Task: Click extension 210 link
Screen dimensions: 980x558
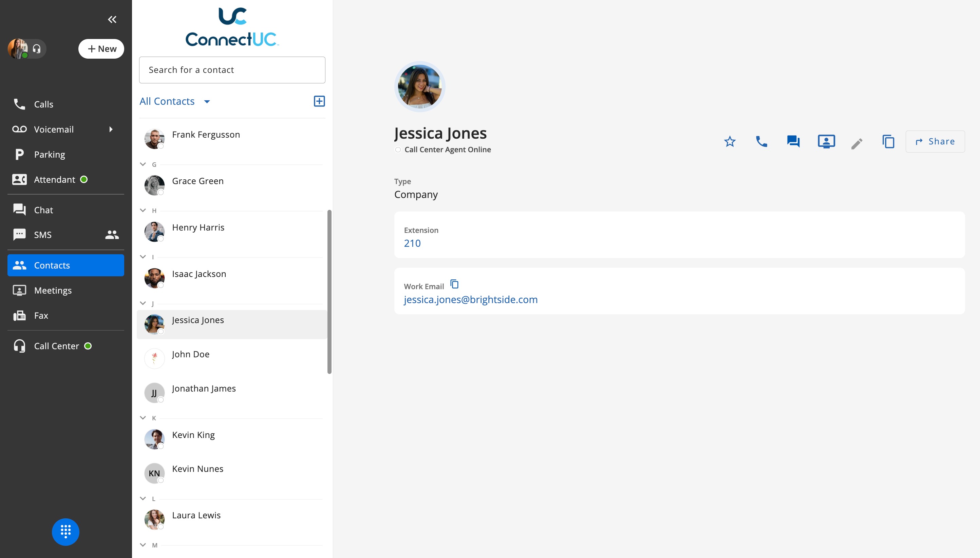Action: [412, 243]
